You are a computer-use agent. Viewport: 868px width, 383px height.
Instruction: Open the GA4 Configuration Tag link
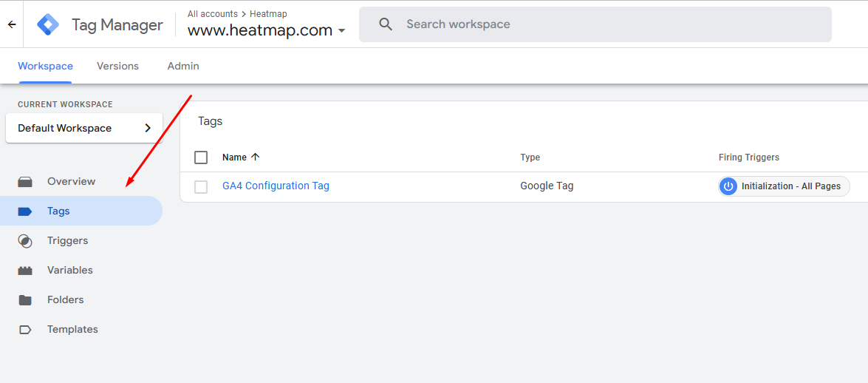pos(276,186)
